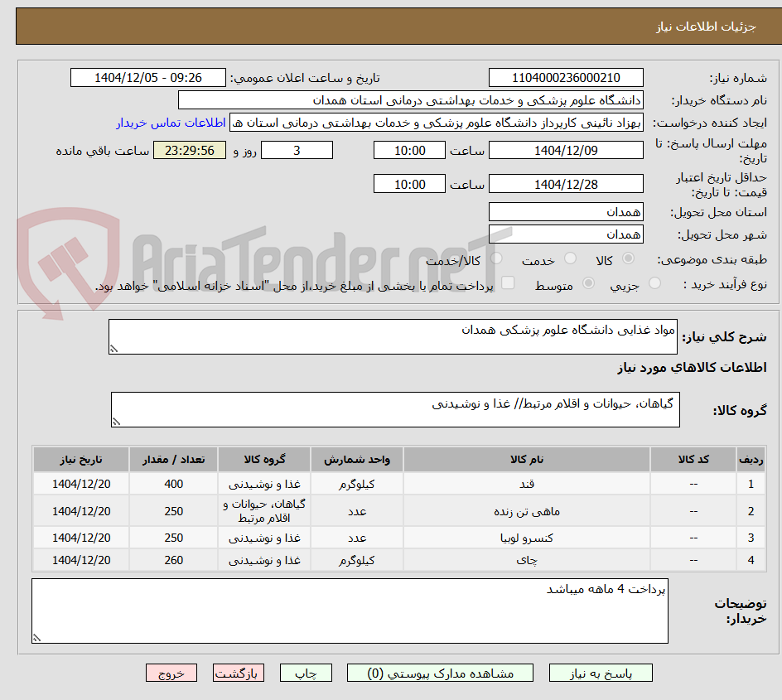Click the کد کالا column header
This screenshot has width=782, height=700.
[x=693, y=459]
